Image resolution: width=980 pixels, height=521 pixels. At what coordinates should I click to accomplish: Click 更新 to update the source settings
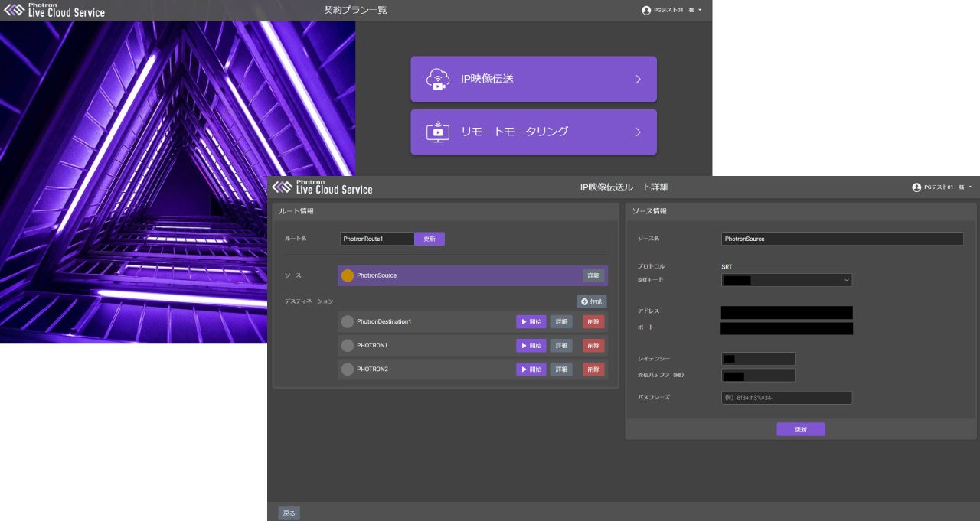pos(801,429)
